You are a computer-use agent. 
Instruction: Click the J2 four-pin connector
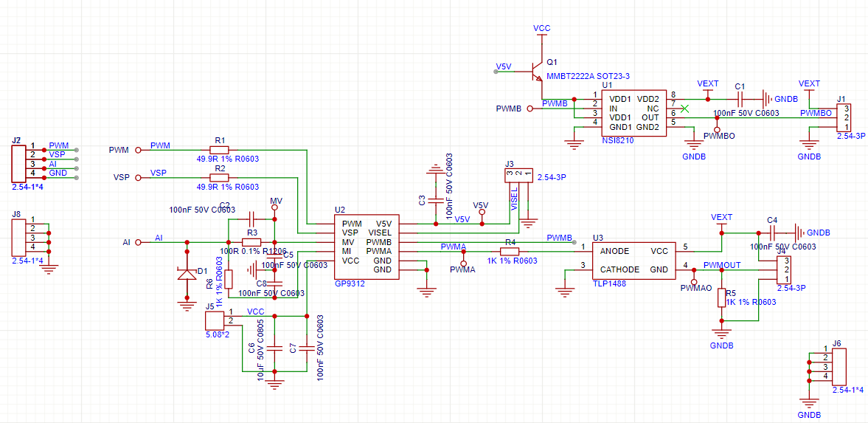coord(18,163)
